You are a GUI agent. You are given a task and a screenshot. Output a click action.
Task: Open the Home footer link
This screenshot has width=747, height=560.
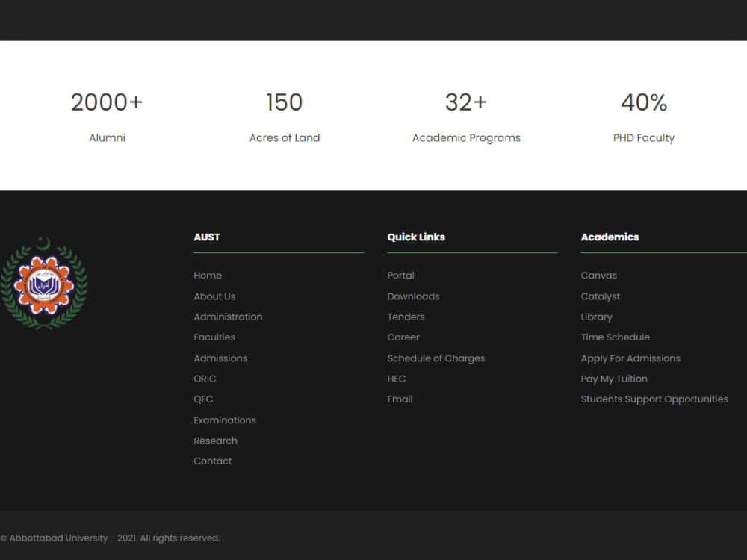(x=207, y=276)
